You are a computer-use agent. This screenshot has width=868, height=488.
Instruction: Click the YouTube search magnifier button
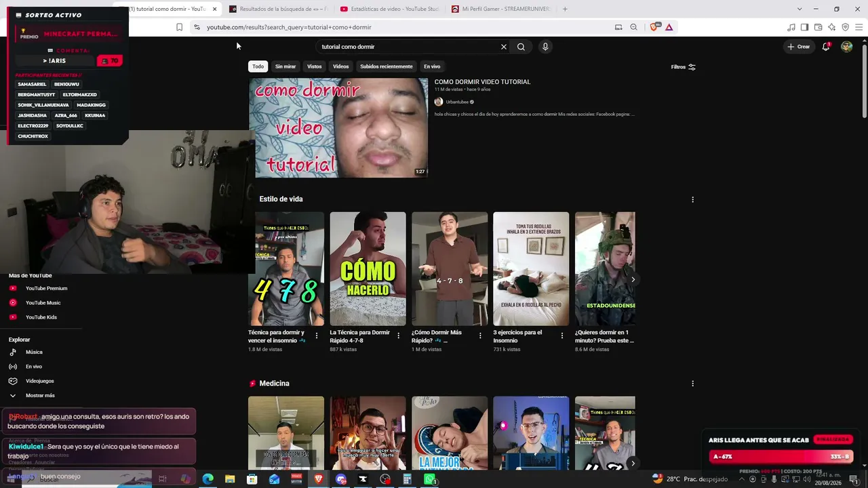(x=521, y=47)
